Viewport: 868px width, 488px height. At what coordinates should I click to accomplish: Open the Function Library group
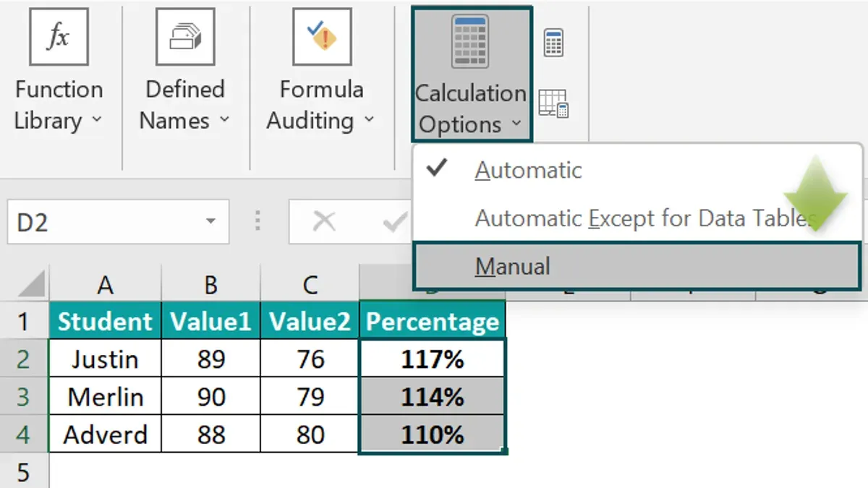click(x=59, y=72)
